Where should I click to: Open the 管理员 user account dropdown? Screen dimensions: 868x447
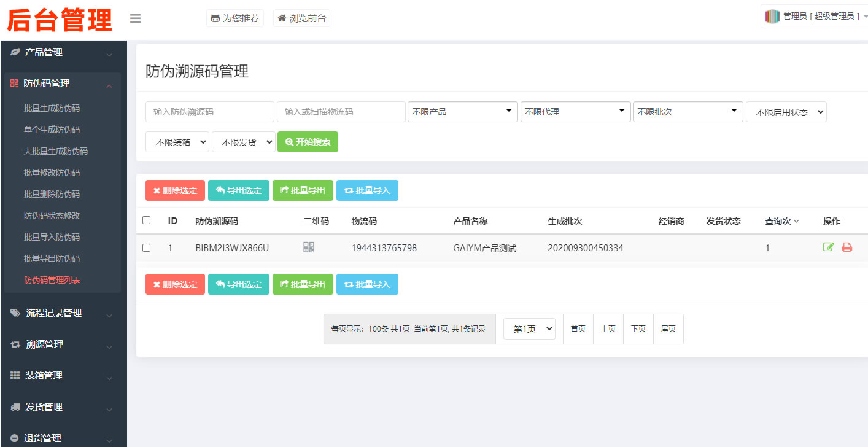[x=815, y=17]
